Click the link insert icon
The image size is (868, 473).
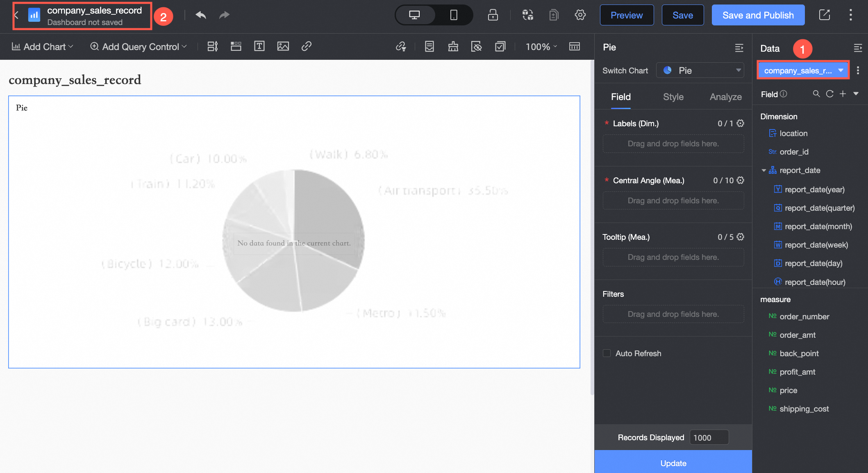(306, 46)
